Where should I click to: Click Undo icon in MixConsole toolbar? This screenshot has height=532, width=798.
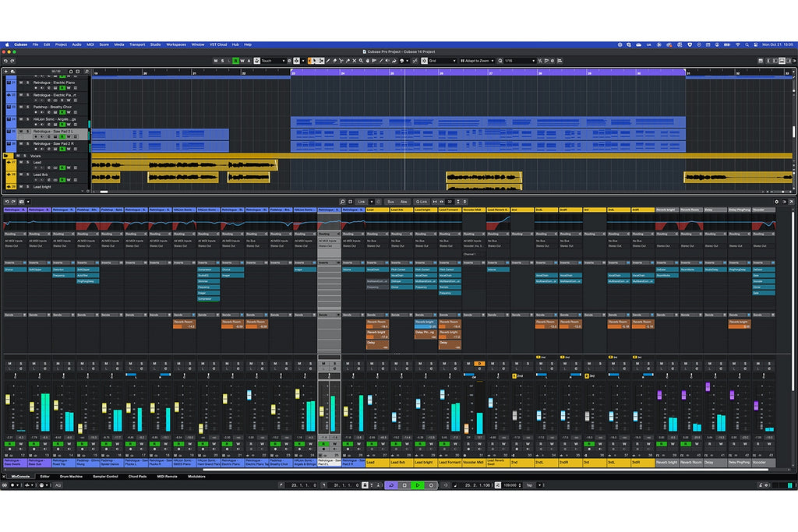(6, 202)
